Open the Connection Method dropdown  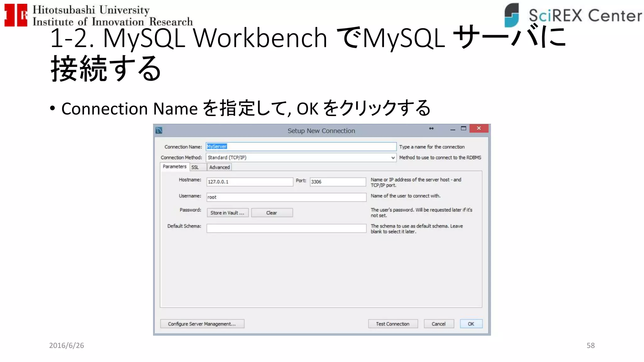(x=301, y=157)
